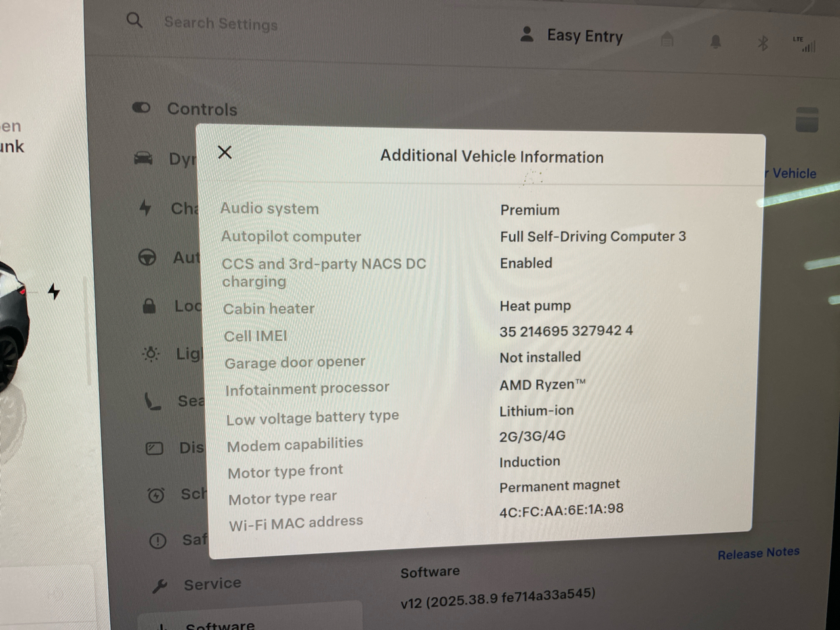Open the Easy Entry driver profile
Viewport: 840px width, 630px height.
click(572, 35)
